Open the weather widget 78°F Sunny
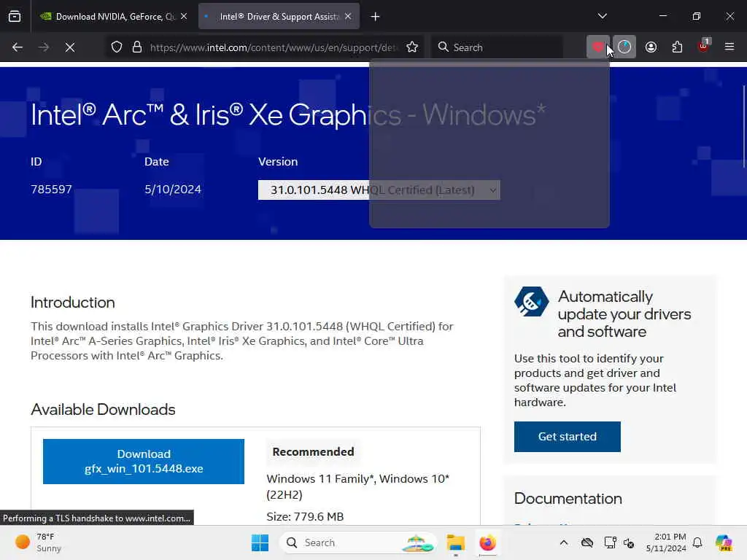This screenshot has height=560, width=747. pos(39,542)
